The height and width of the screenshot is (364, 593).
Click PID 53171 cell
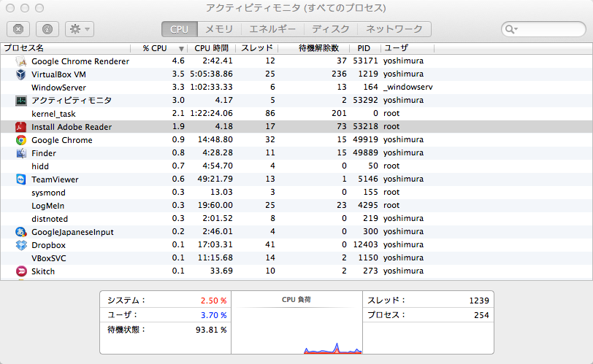click(365, 61)
